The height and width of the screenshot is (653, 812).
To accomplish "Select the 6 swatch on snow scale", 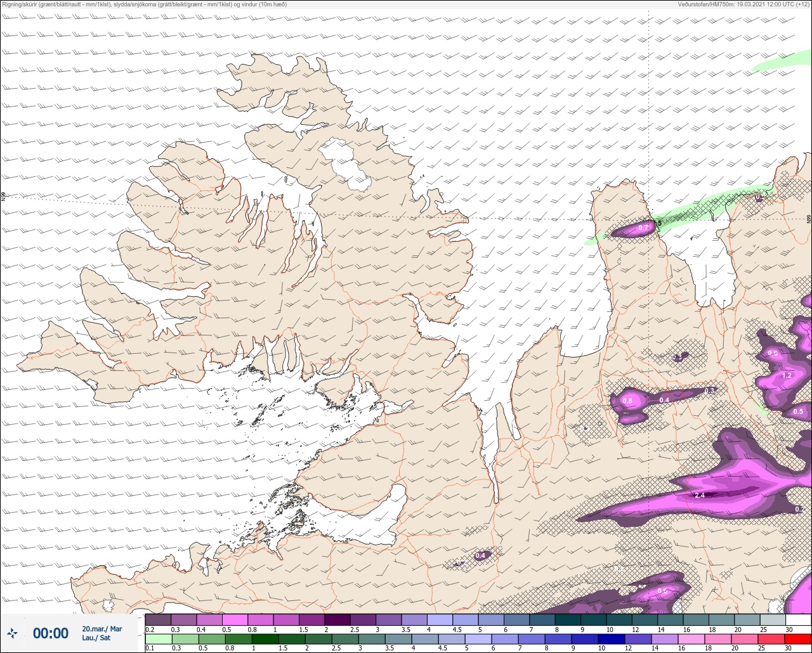I will pyautogui.click(x=517, y=619).
